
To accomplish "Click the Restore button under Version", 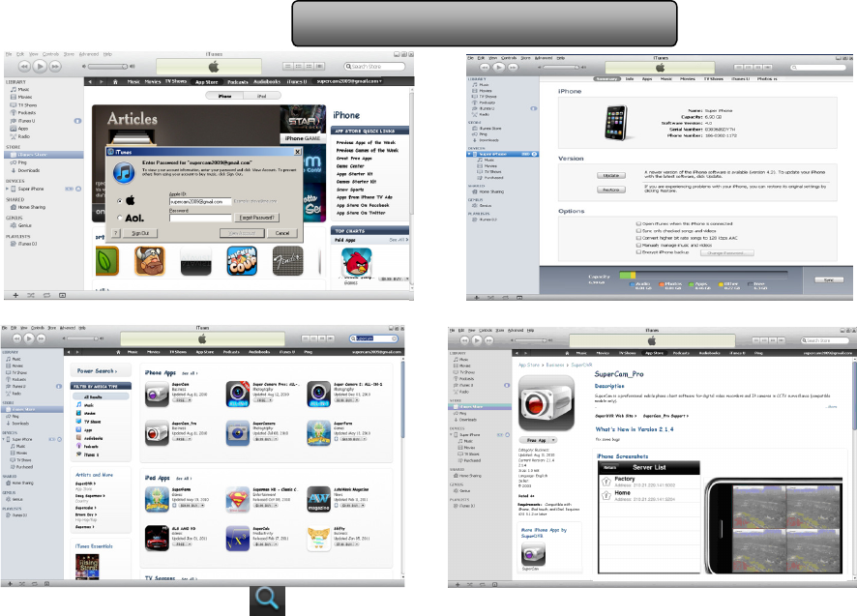I will coord(611,190).
